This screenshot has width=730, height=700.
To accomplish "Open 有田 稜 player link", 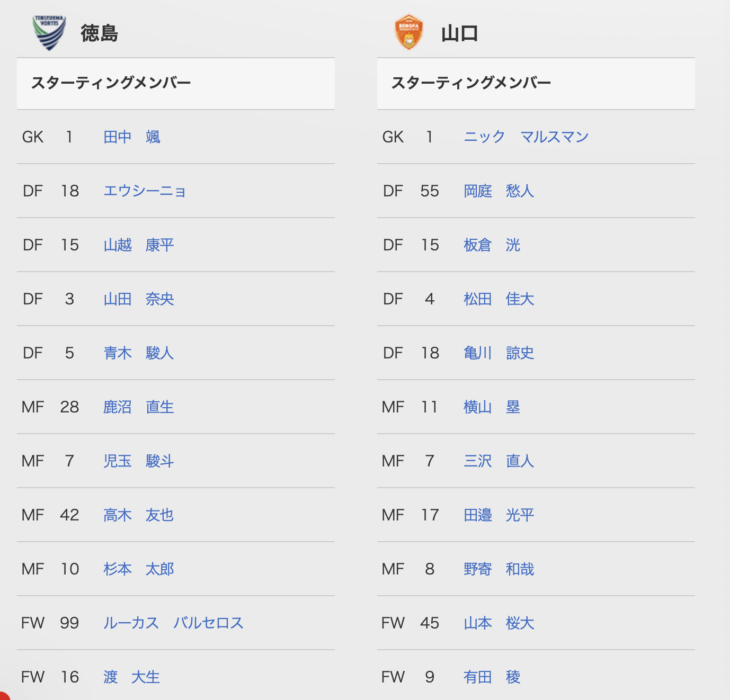I will [492, 677].
